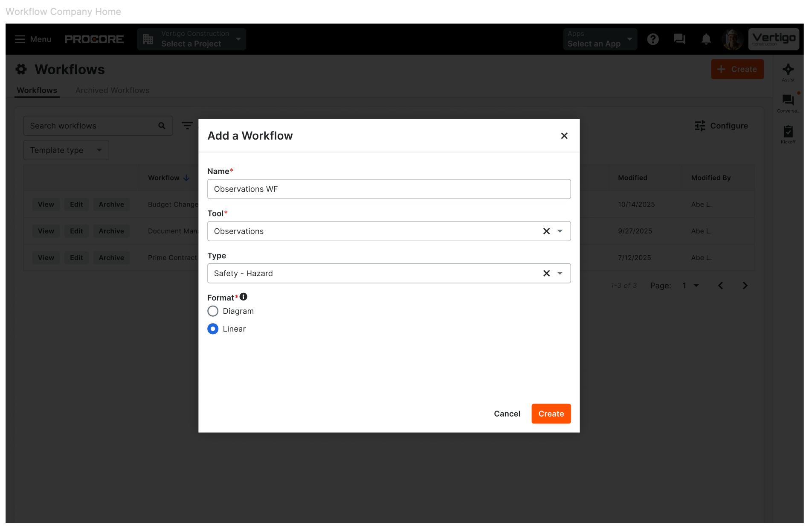
Task: Click the Search workflows field
Action: point(98,126)
